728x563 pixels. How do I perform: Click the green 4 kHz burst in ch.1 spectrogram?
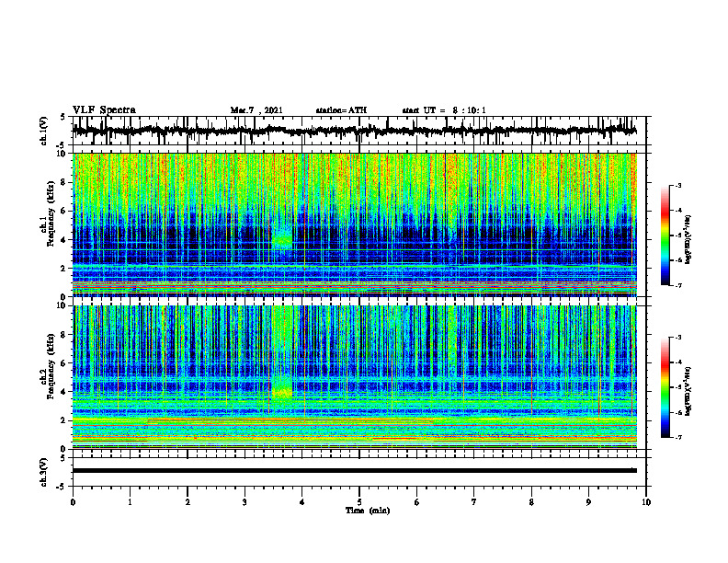pyautogui.click(x=282, y=239)
